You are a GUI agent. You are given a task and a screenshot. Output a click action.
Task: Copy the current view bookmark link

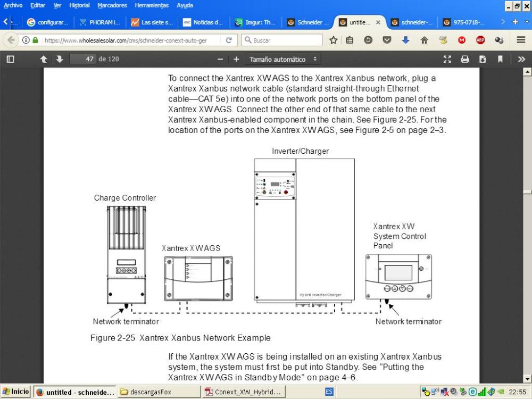pos(500,59)
